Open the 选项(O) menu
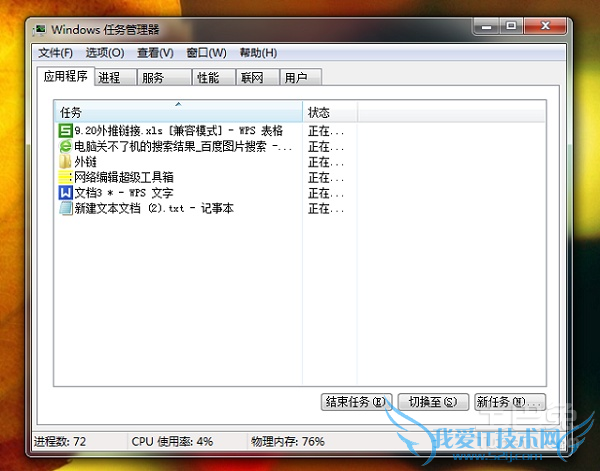This screenshot has width=600, height=471. [x=105, y=53]
